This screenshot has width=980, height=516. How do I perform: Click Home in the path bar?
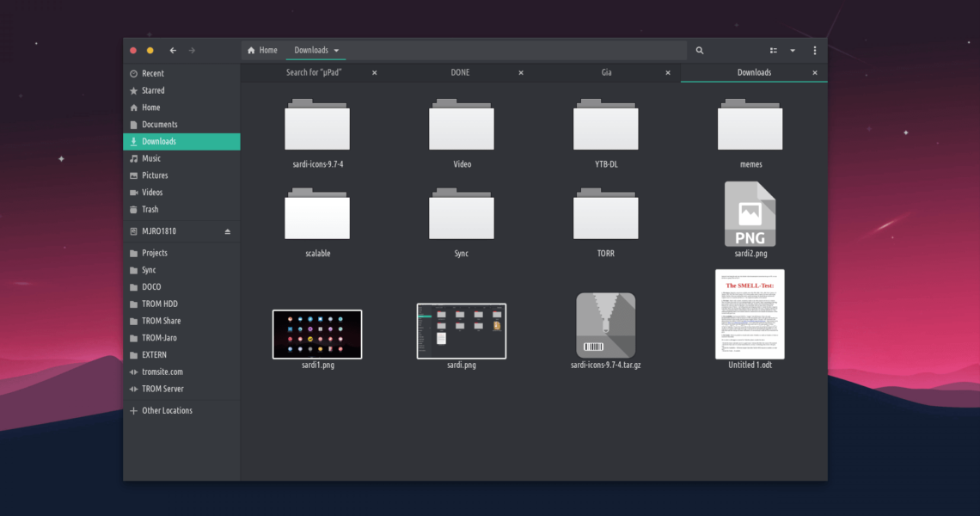coord(262,51)
